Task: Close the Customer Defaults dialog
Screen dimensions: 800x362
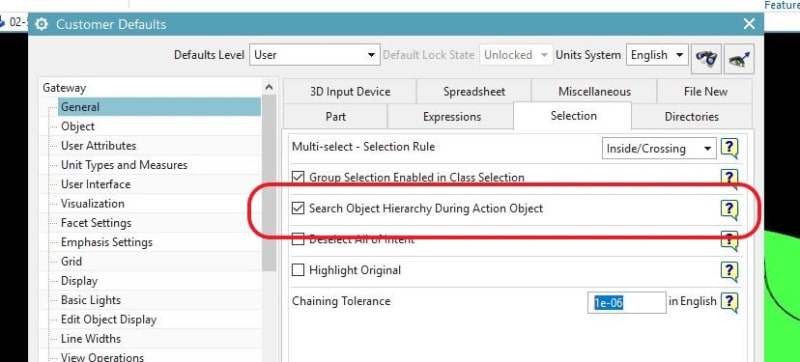Action: tap(749, 23)
